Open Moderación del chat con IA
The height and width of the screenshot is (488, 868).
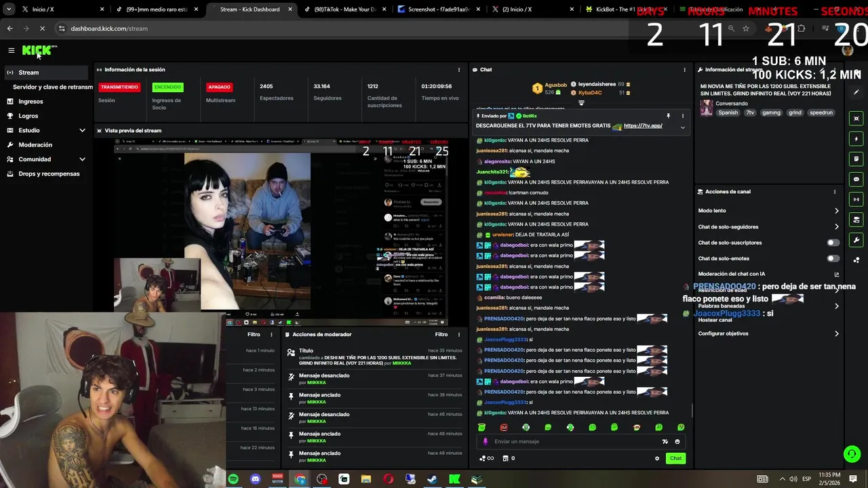tap(768, 274)
